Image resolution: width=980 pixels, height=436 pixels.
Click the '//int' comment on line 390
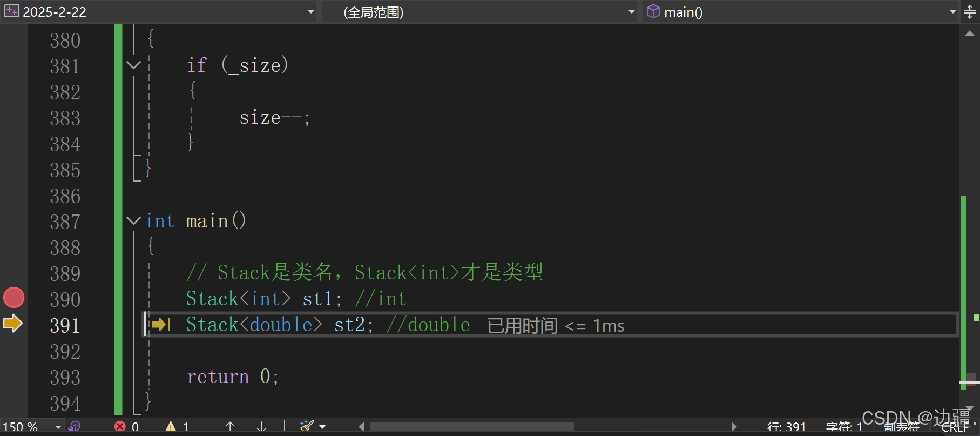pyautogui.click(x=381, y=299)
